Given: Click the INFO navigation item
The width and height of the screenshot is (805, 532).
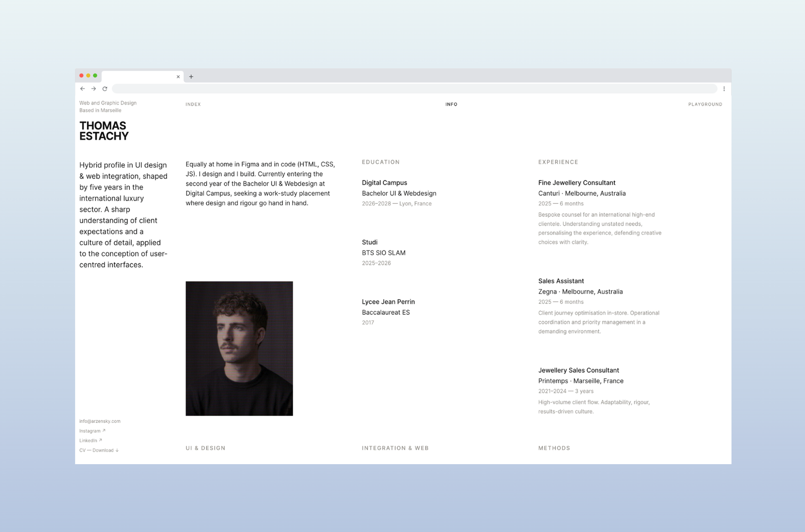Looking at the screenshot, I should tap(451, 104).
